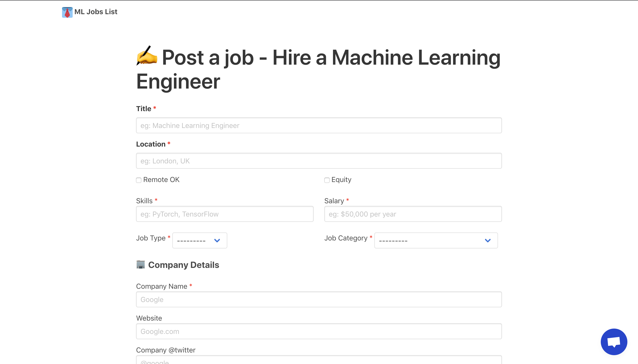Click the Title input field
The image size is (638, 364).
(318, 125)
